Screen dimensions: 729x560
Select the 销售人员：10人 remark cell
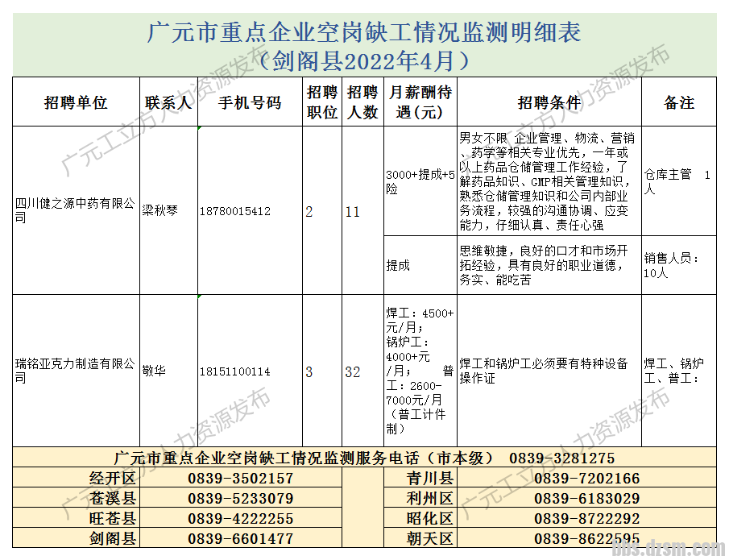coord(678,265)
